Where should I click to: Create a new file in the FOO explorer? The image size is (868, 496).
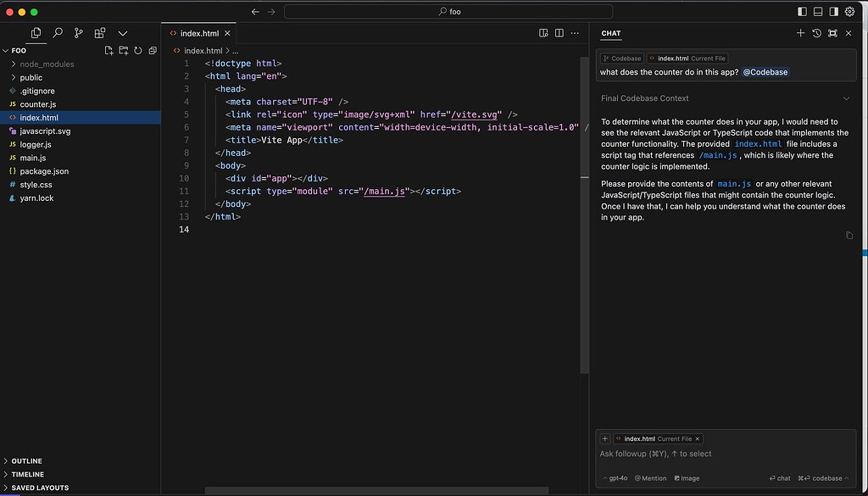[x=108, y=50]
